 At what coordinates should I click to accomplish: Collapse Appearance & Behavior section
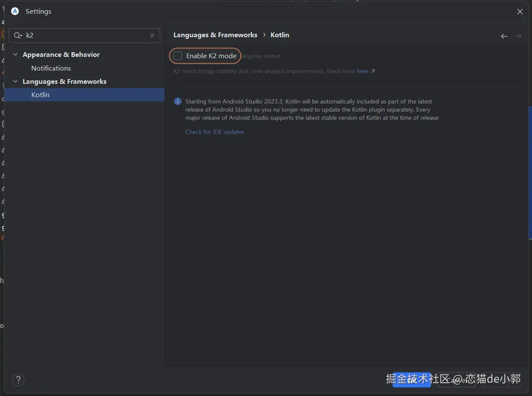pos(16,55)
